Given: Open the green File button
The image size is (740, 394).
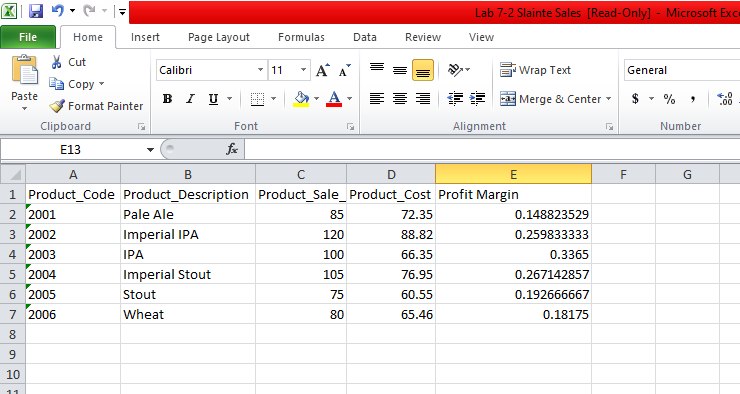Looking at the screenshot, I should tap(28, 37).
